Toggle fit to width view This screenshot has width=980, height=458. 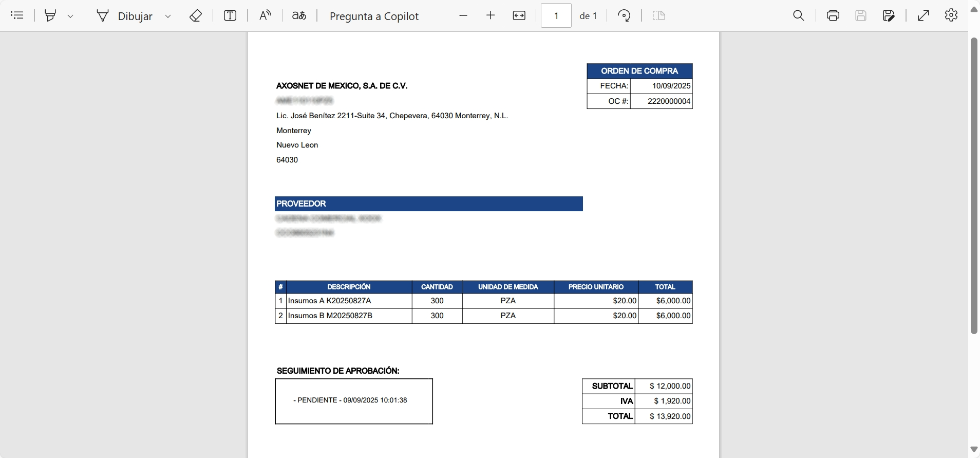[x=519, y=15]
